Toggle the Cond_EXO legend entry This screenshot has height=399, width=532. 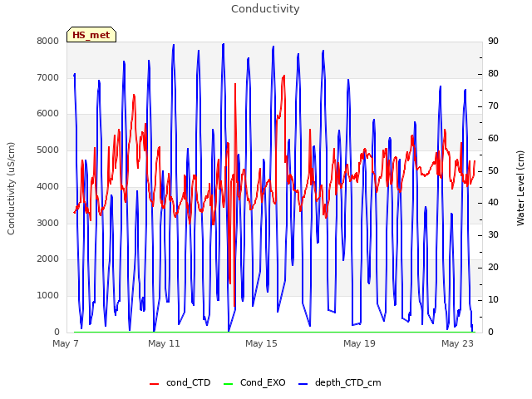[254, 382]
